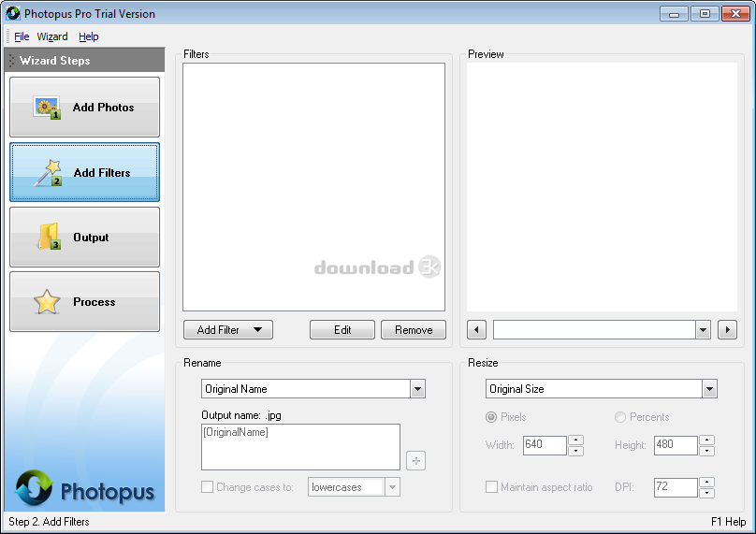
Task: Decrease Height value with down spinner
Action: coord(706,451)
